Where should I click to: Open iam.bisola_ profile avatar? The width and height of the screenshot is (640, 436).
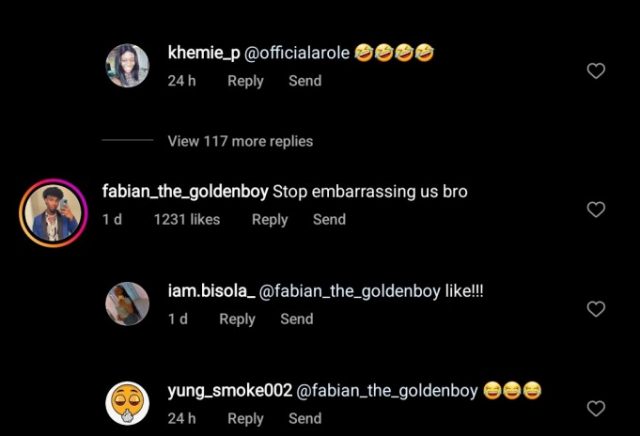point(127,304)
